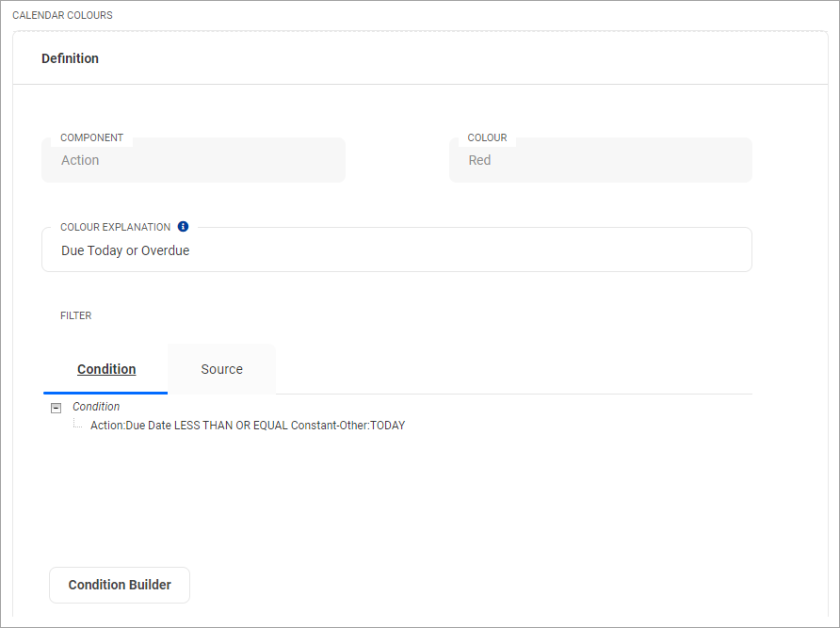Click 'TODAY' in the condition expression
The height and width of the screenshot is (628, 840).
(x=387, y=426)
